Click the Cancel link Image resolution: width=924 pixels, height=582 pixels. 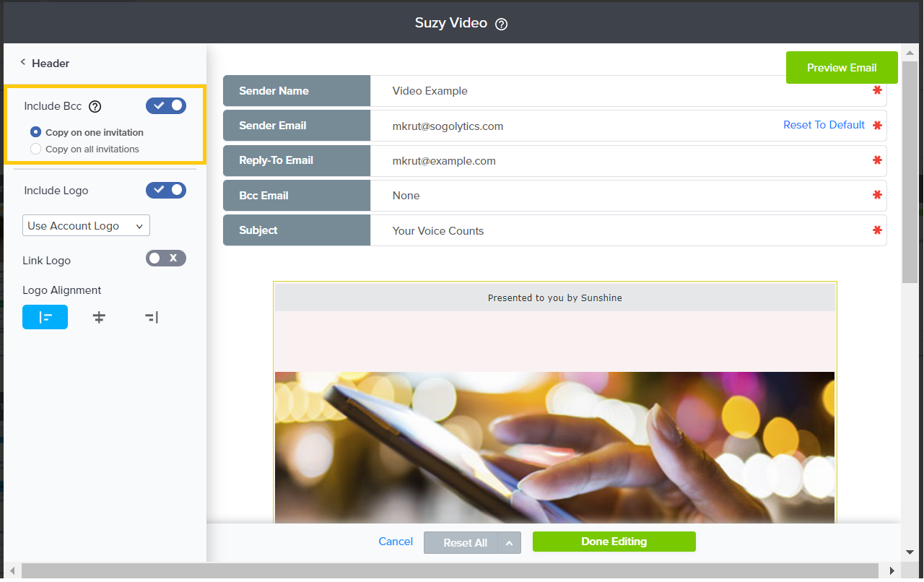(x=396, y=542)
